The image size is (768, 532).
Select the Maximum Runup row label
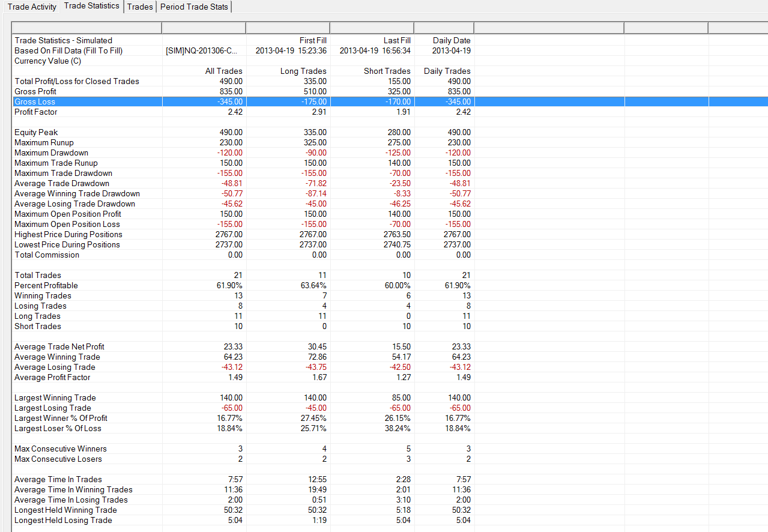click(x=44, y=143)
